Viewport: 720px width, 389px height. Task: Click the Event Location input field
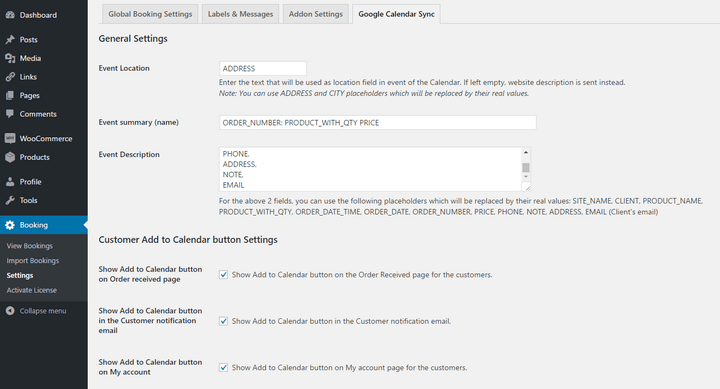click(x=263, y=68)
